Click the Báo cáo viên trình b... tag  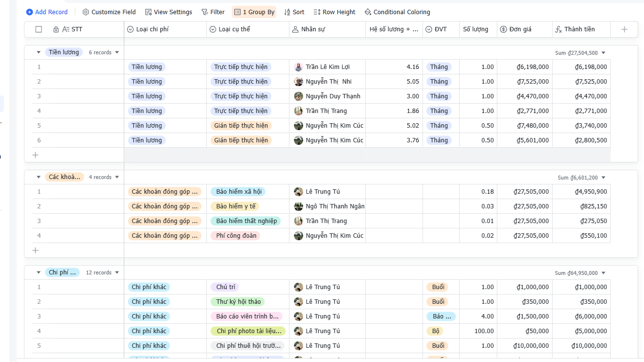(246, 317)
